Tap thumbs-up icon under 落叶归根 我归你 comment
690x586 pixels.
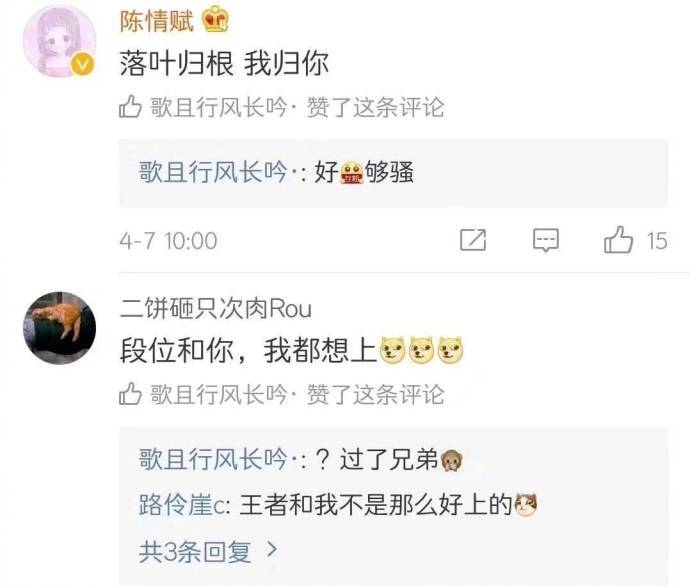pyautogui.click(x=130, y=106)
